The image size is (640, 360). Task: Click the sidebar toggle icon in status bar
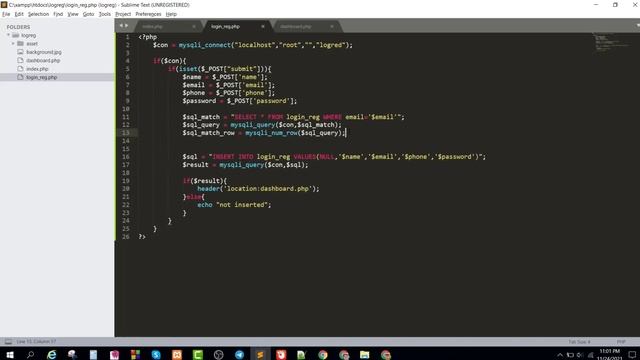point(8,341)
